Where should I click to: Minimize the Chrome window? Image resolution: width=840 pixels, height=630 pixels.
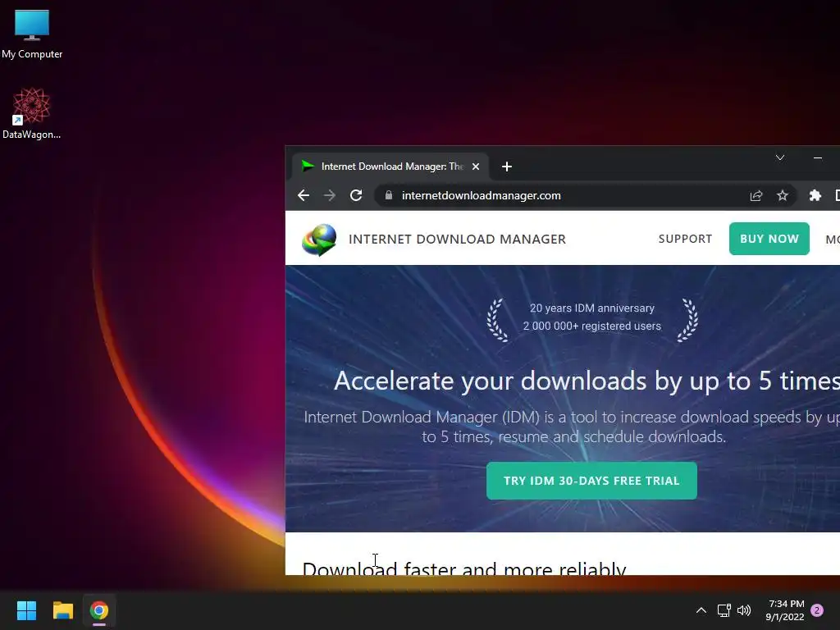pos(818,157)
